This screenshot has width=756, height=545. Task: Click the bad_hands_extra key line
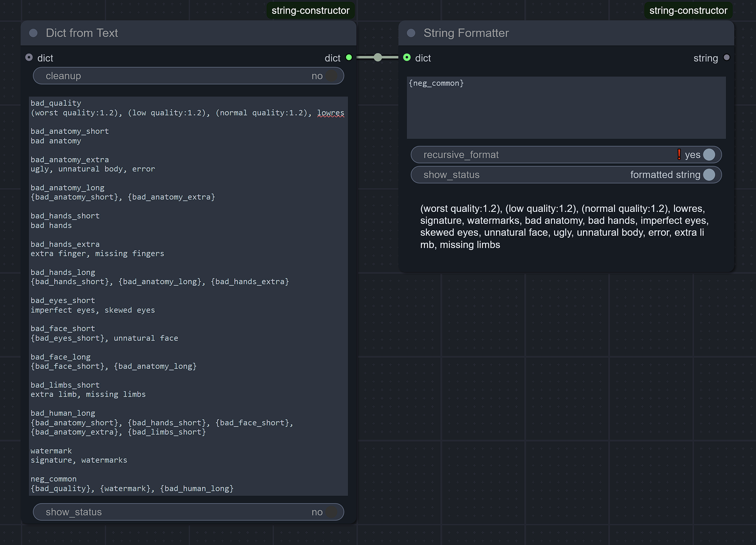(x=65, y=244)
